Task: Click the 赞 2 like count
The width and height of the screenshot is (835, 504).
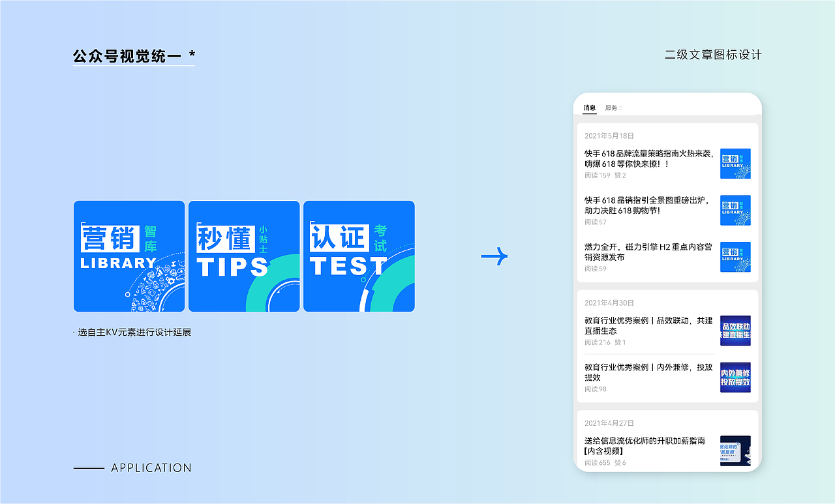Action: pyautogui.click(x=620, y=175)
